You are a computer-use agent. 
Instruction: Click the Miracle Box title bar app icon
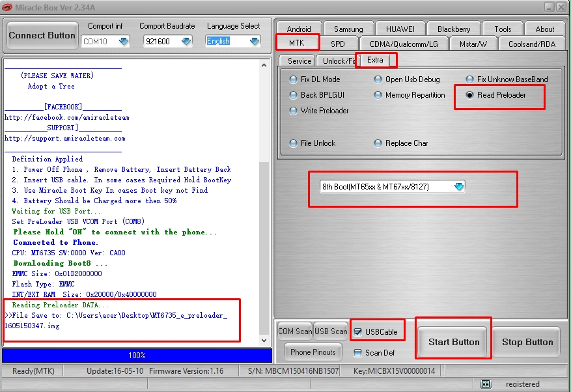click(x=7, y=7)
